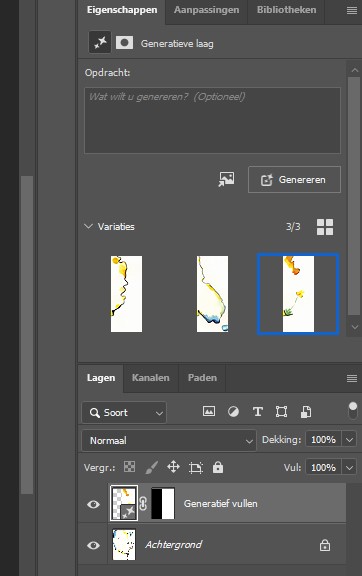Click the properties panel vertical scrollbar
The height and width of the screenshot is (576, 362).
click(354, 196)
